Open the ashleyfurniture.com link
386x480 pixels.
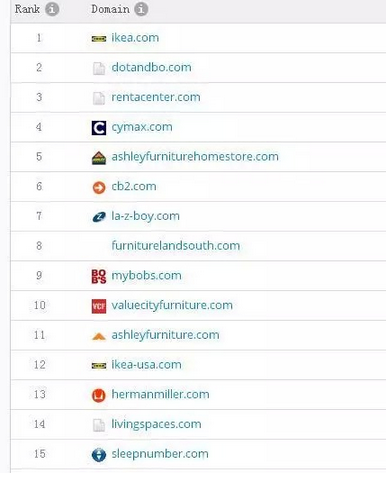click(165, 335)
